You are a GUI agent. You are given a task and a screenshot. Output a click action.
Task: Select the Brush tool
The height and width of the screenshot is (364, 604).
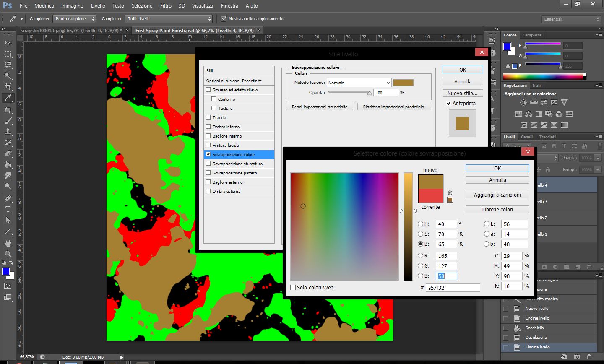point(8,121)
